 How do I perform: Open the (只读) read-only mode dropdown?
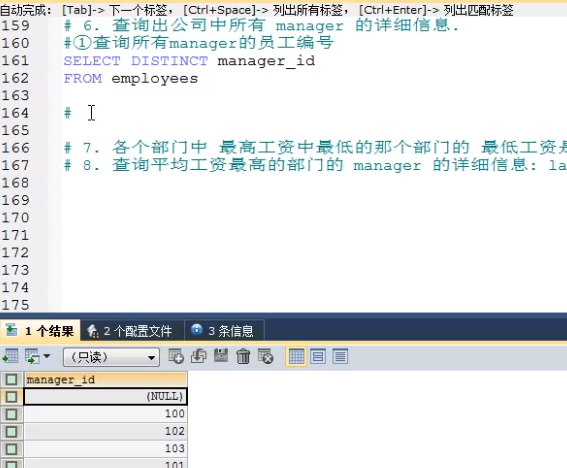click(111, 357)
